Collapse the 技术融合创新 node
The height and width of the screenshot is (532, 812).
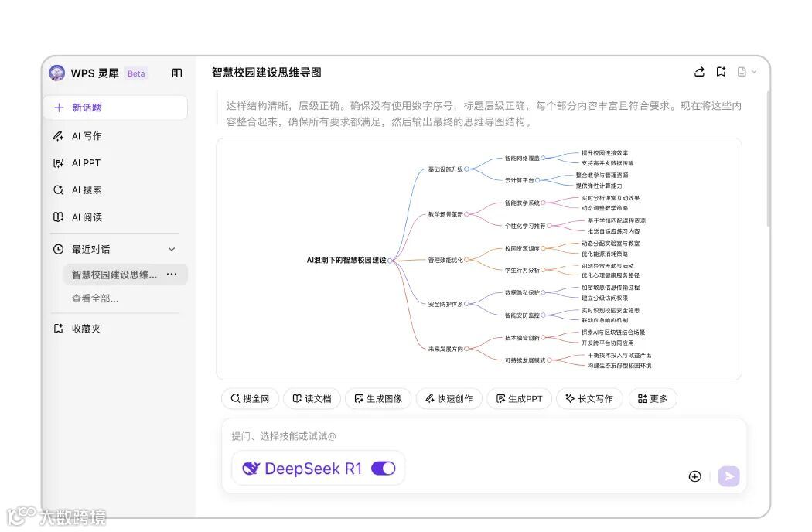click(543, 338)
